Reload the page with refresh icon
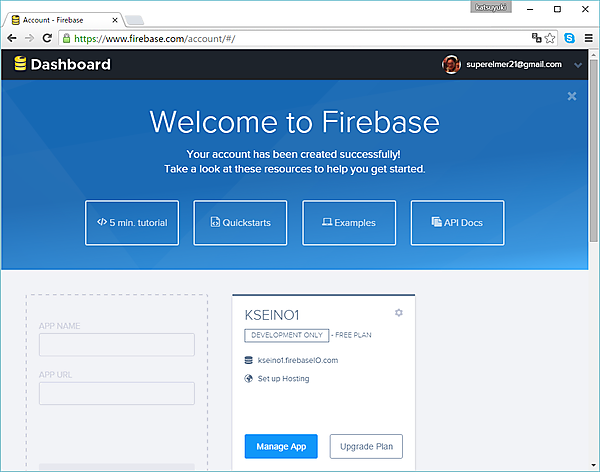 tap(47, 38)
